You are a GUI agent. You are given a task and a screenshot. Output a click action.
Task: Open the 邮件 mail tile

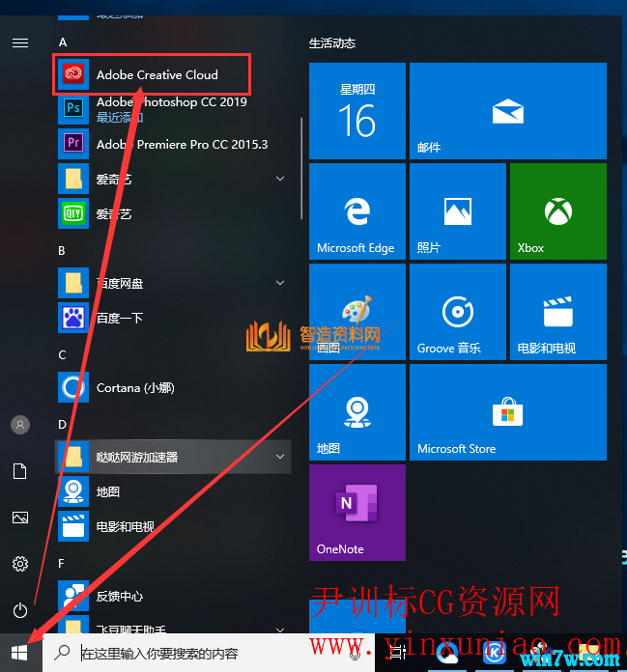tap(508, 111)
